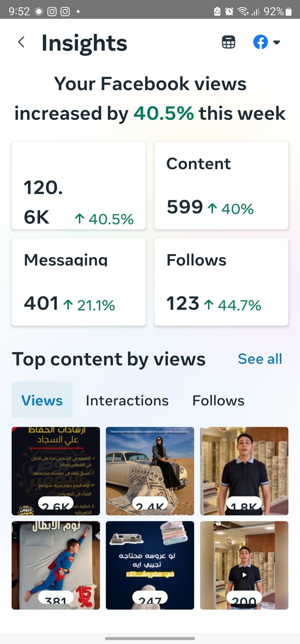Open the desert car rug post thumbnail
300x644 pixels.
click(150, 471)
